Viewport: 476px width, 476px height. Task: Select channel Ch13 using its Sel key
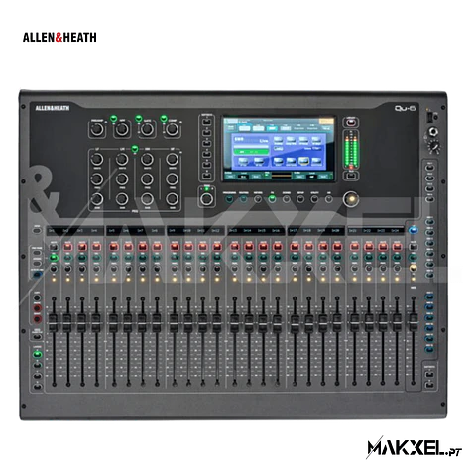(234, 258)
